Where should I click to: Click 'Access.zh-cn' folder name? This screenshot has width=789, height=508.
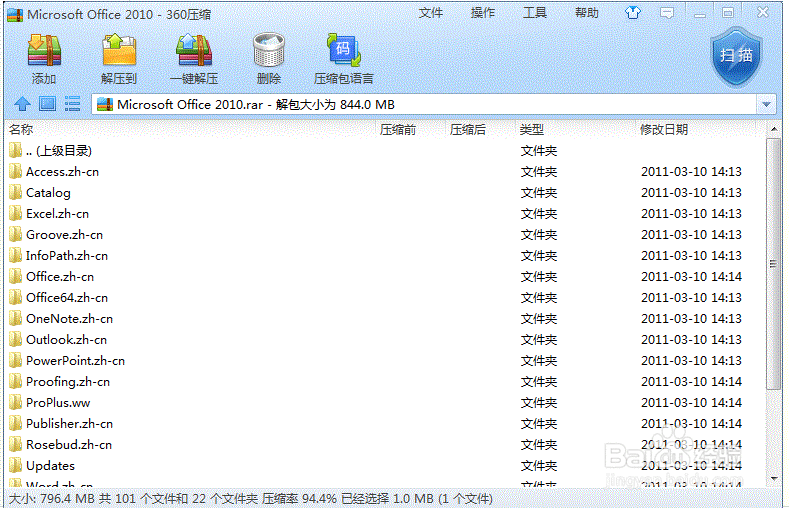[x=62, y=172]
